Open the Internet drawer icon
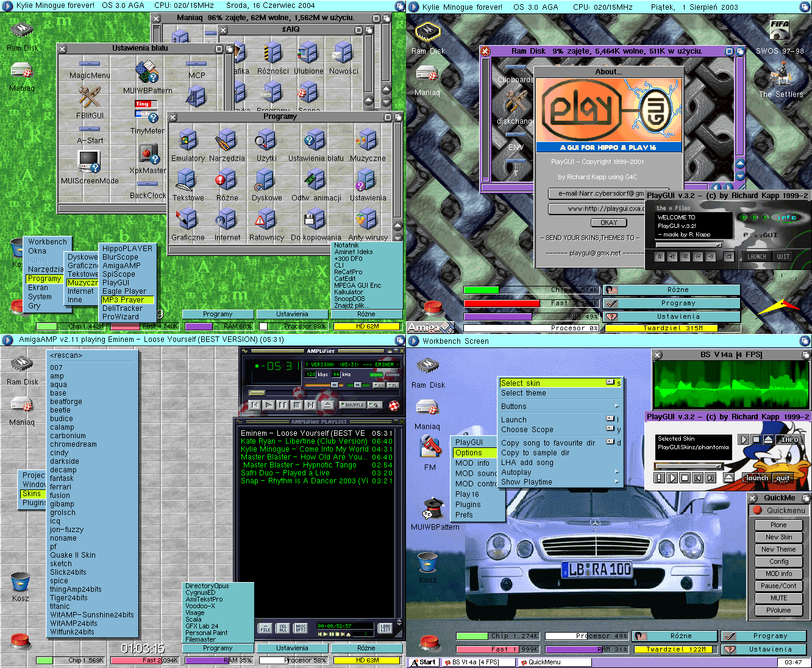Image resolution: width=812 pixels, height=668 pixels. point(227,225)
